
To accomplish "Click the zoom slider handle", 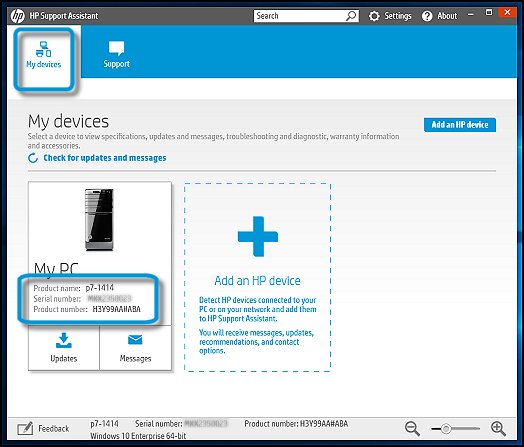I will [x=446, y=429].
